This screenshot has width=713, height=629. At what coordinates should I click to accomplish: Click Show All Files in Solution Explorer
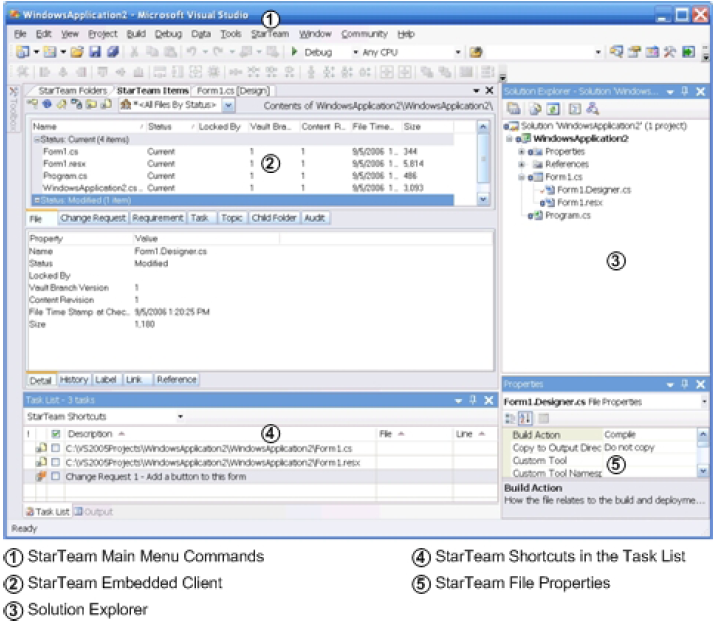[x=535, y=109]
